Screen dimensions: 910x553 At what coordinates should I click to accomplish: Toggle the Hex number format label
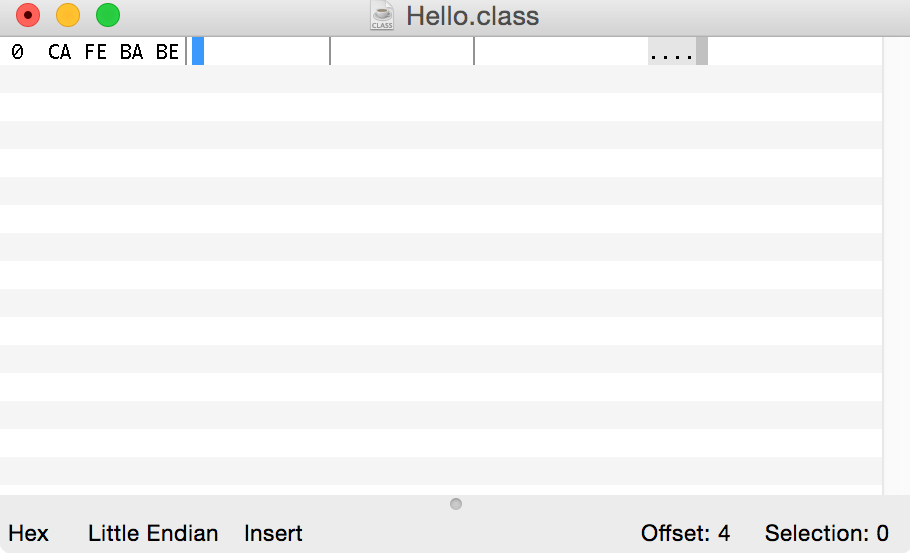click(x=29, y=533)
